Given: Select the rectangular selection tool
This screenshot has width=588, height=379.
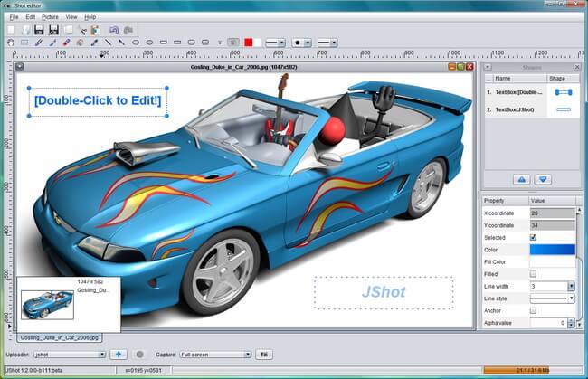Looking at the screenshot, I should tap(24, 43).
